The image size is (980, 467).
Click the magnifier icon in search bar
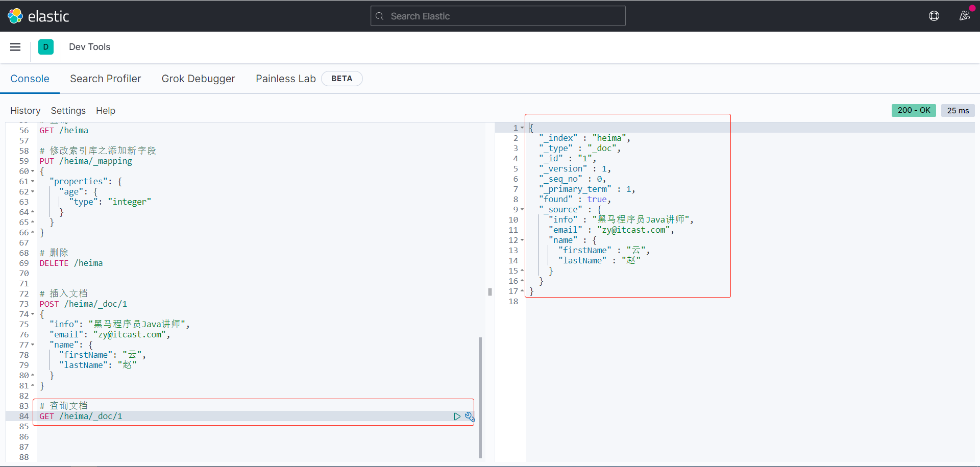380,16
